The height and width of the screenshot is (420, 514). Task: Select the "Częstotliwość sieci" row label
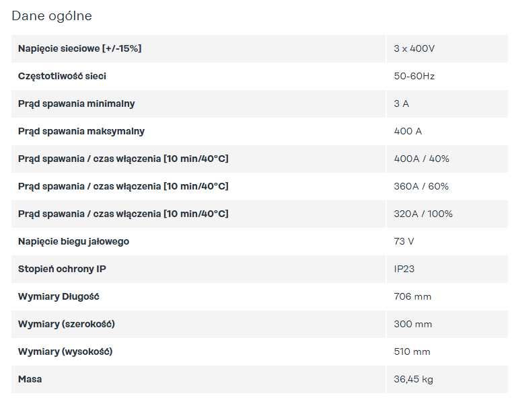[62, 76]
